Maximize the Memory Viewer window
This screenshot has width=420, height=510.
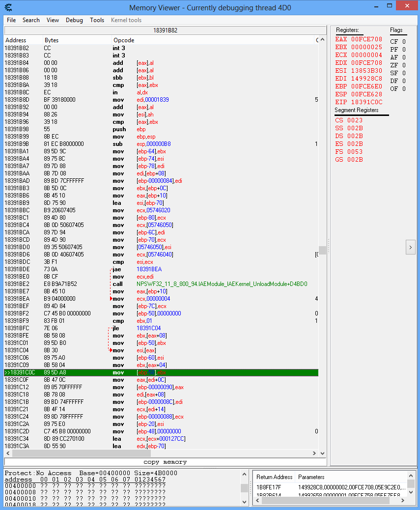click(390, 6)
